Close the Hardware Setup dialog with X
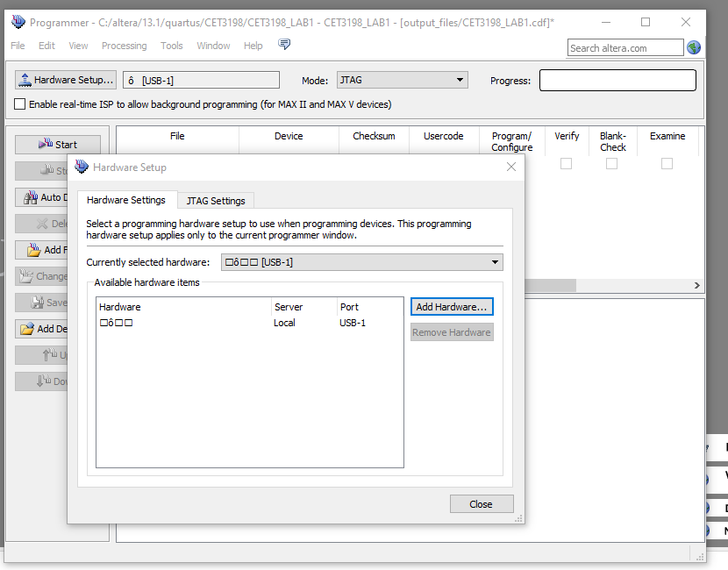 (x=511, y=167)
